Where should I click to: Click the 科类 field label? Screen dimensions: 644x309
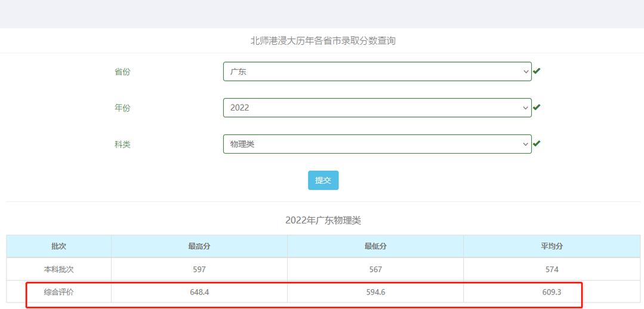tap(122, 145)
